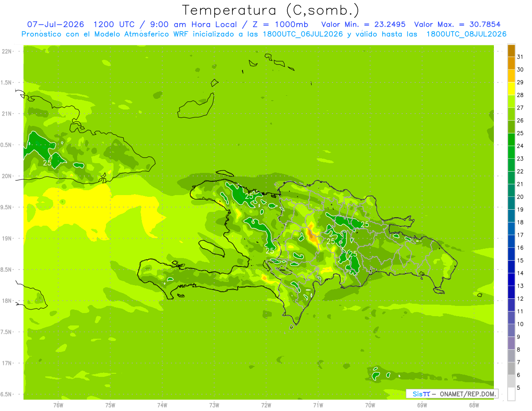Click the "75W" longitude label
This screenshot has width=532, height=411.
tap(110, 405)
